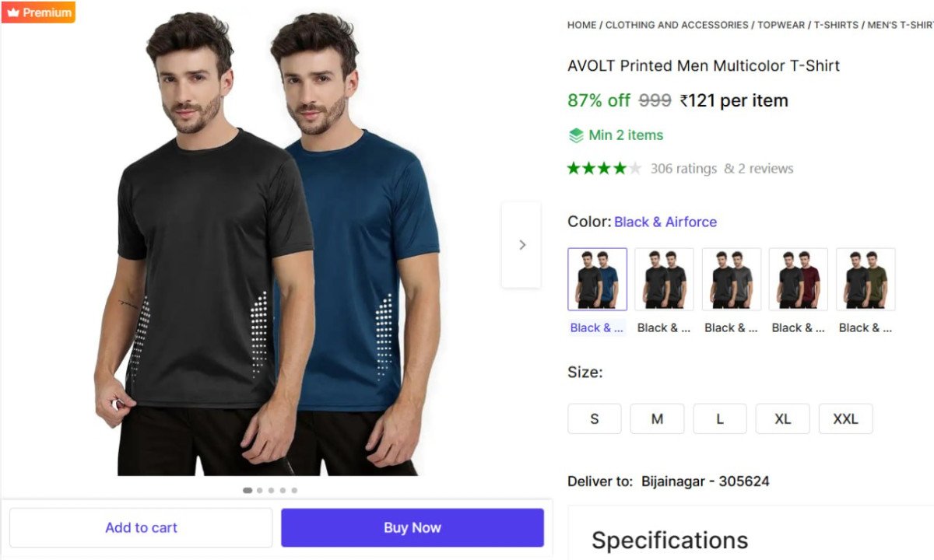Select the black and maroon color option
934x560 pixels.
click(x=798, y=279)
